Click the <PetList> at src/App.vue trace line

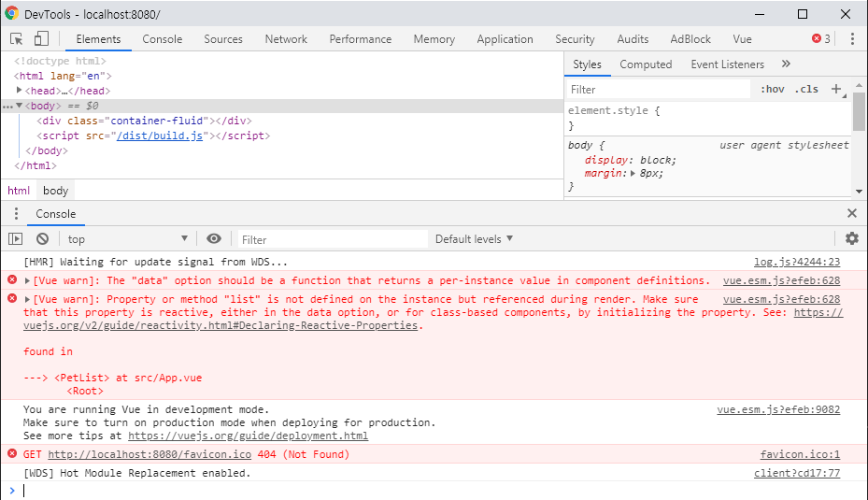113,379
